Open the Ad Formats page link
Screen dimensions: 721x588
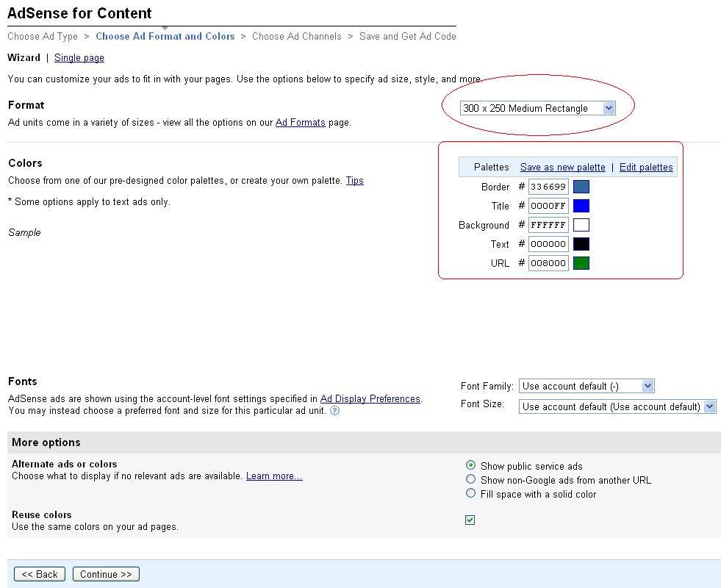[x=301, y=123]
